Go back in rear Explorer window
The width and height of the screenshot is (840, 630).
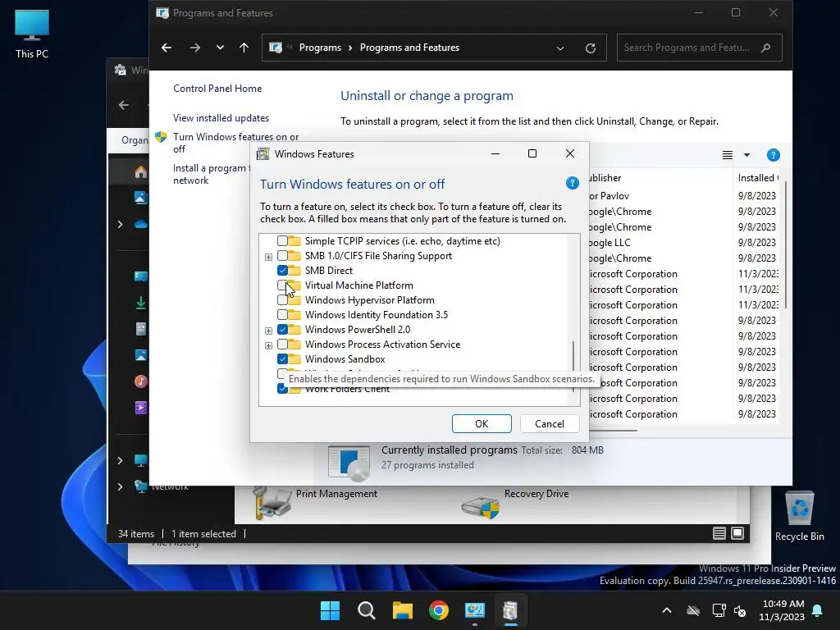click(124, 105)
